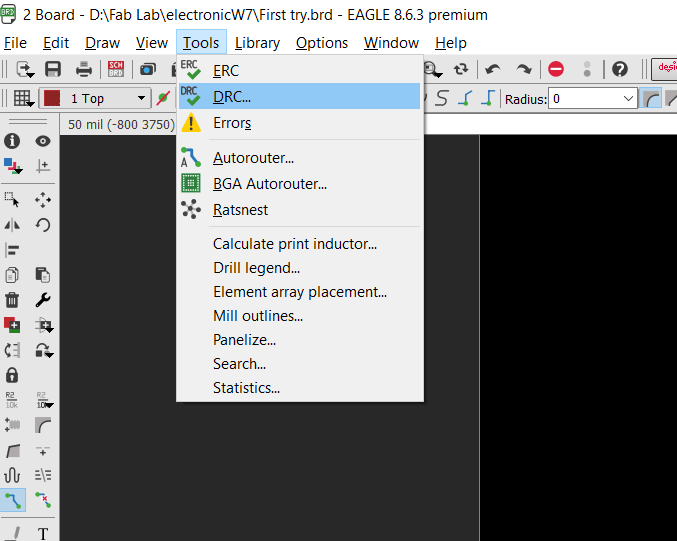Viewport: 677px width, 541px height.
Task: Select the Miter tool in left toolbar
Action: pos(43,425)
